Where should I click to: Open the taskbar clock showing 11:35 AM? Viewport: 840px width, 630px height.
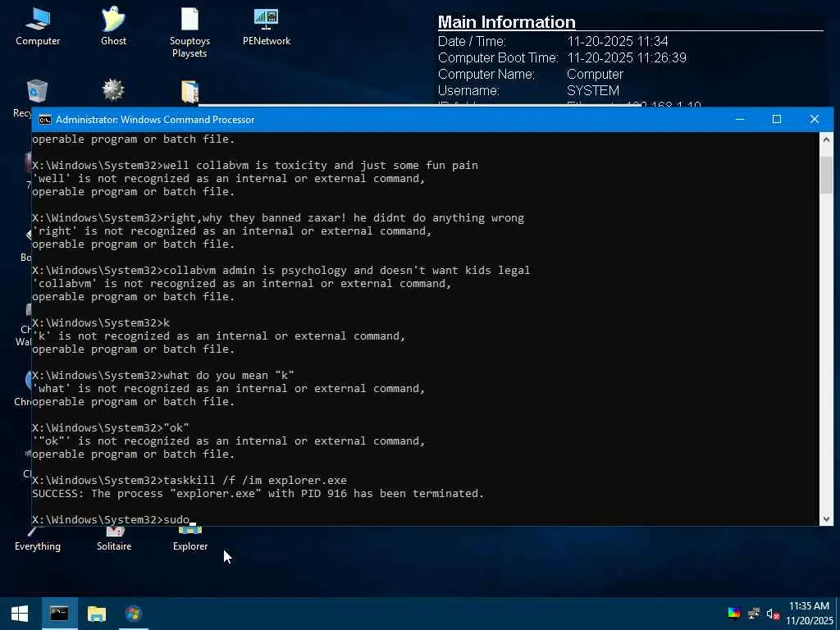[810, 614]
